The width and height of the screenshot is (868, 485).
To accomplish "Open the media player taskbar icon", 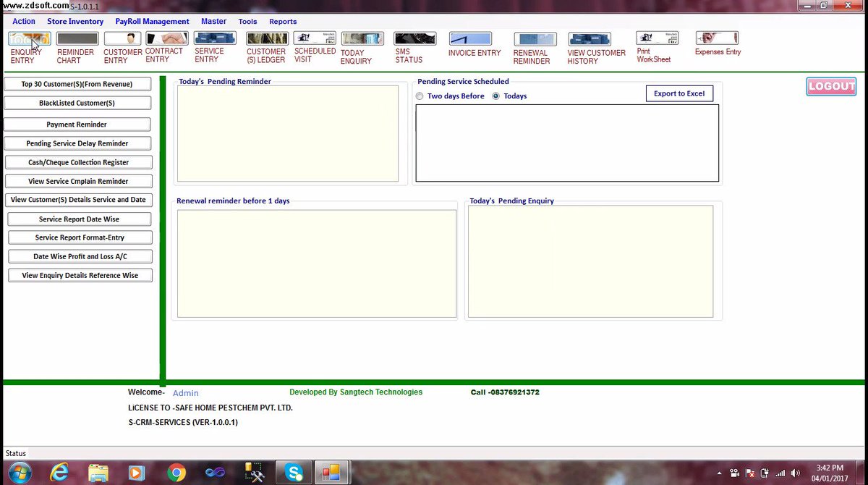I will tap(136, 473).
